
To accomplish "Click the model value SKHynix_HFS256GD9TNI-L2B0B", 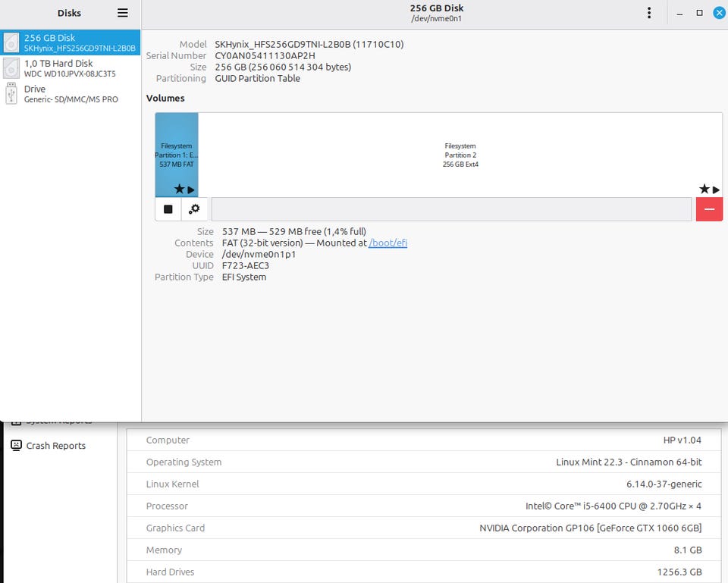I will (309, 44).
